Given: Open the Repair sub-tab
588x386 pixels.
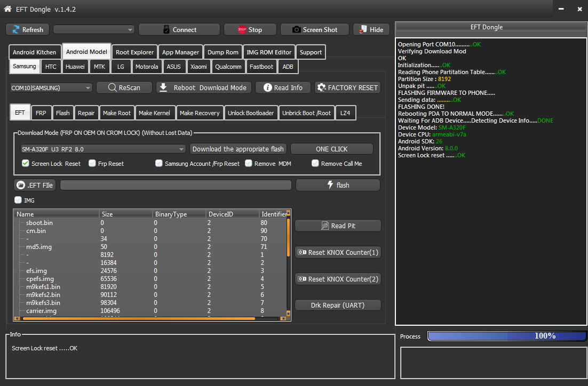Looking at the screenshot, I should click(x=86, y=113).
